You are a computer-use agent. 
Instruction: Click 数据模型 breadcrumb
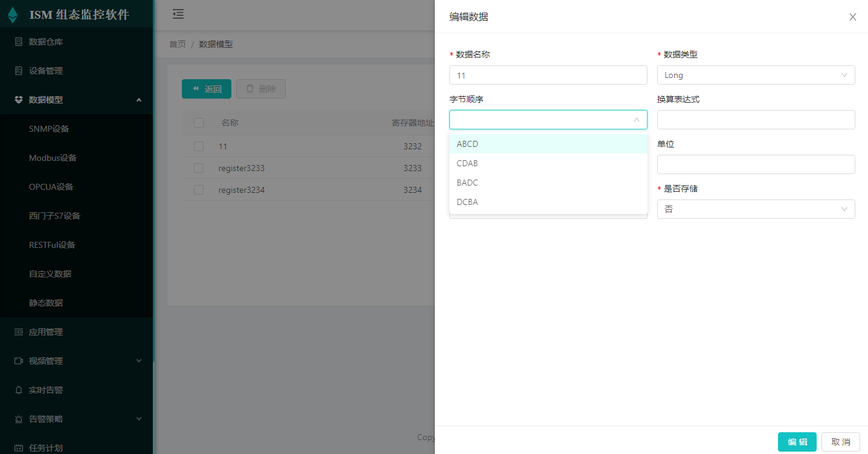pos(216,44)
